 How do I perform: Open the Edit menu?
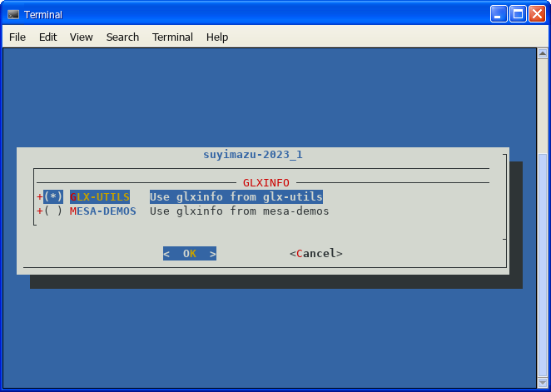pos(48,37)
